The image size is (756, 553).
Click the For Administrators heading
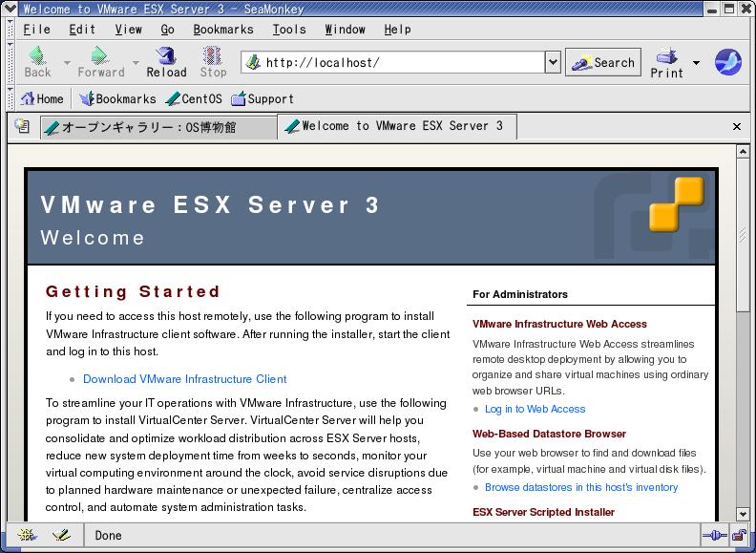tap(520, 294)
